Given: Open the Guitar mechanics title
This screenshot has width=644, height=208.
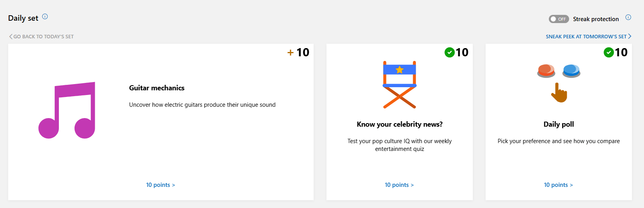Looking at the screenshot, I should tap(157, 88).
